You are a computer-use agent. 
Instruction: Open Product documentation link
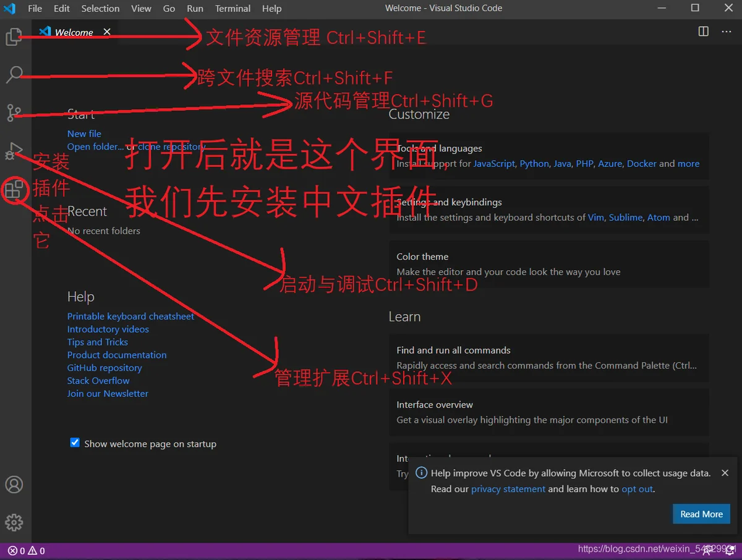[x=117, y=355]
